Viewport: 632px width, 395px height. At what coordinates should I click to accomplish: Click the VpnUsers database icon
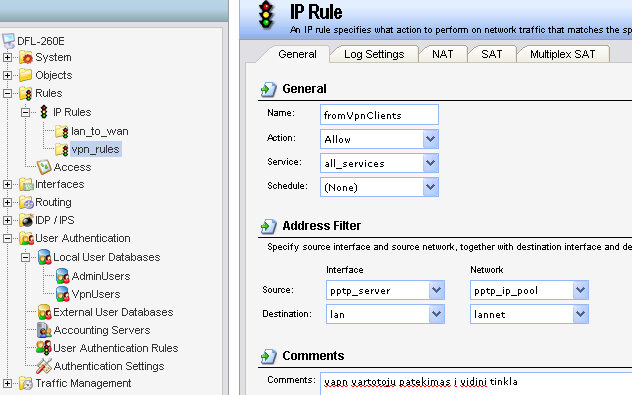62,294
